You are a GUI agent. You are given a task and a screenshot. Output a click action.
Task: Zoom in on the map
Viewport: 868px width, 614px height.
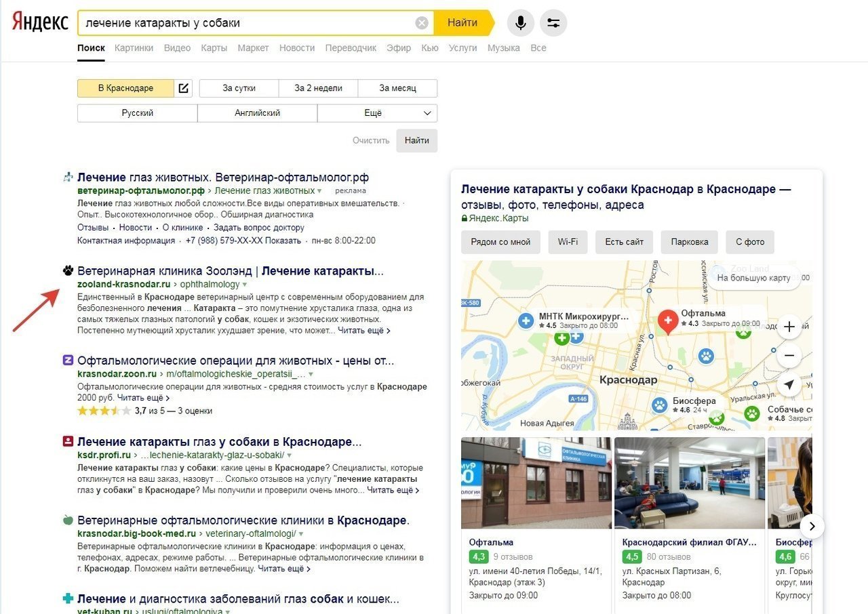[x=789, y=327]
